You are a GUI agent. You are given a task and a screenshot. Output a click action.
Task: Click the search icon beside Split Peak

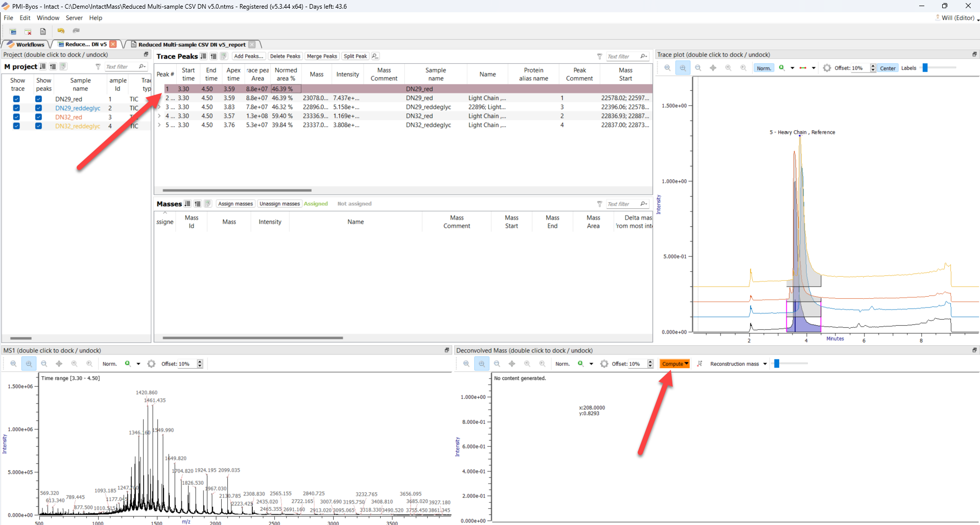(375, 56)
